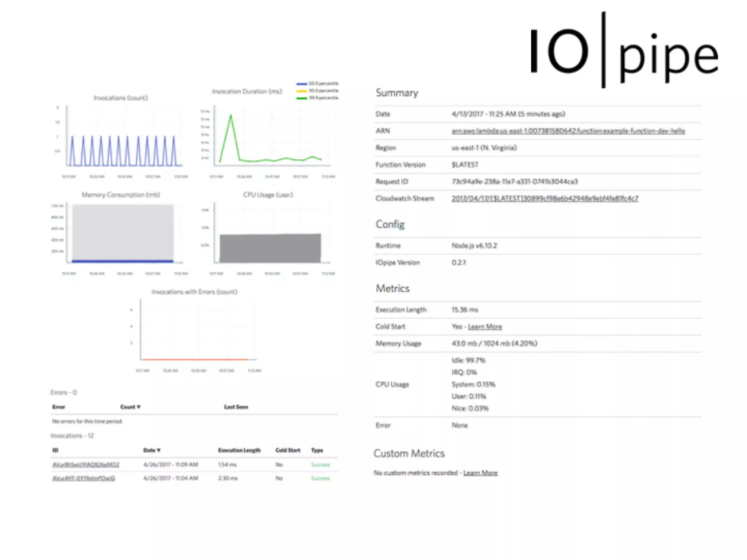Open the first invocation ID at 11:09 AM

[86, 464]
